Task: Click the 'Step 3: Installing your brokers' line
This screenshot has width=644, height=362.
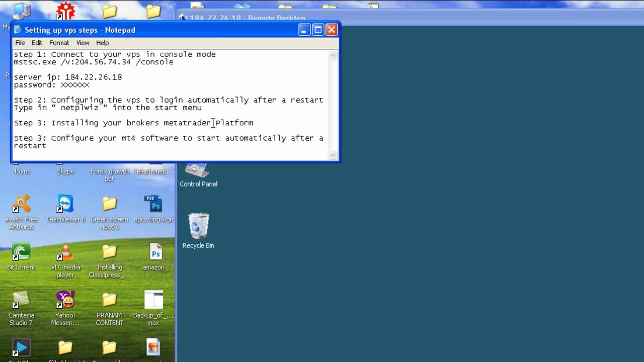Action: pyautogui.click(x=133, y=123)
